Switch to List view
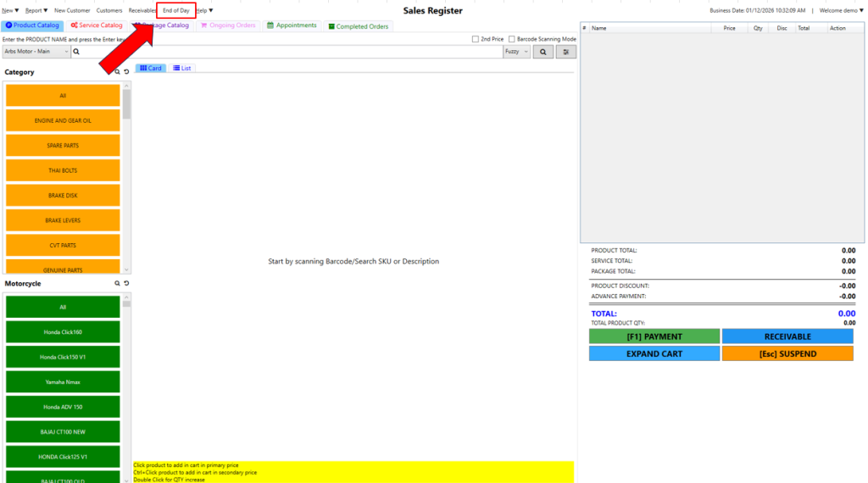Viewport: 868px width, 483px height. click(x=182, y=68)
